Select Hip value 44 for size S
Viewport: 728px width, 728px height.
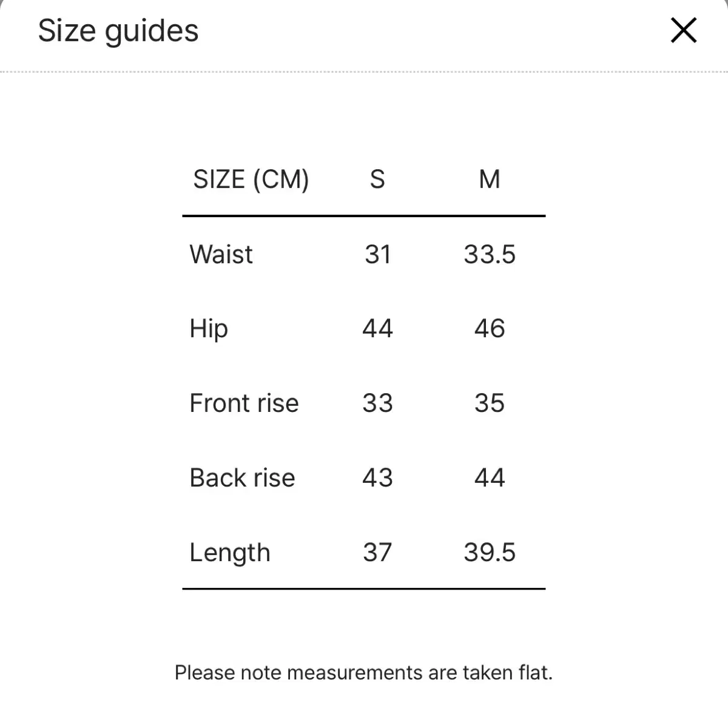click(377, 329)
